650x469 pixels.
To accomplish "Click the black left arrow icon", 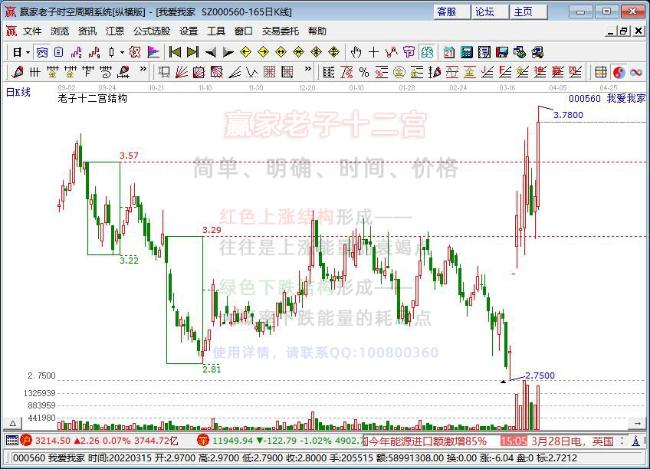I will 211,52.
